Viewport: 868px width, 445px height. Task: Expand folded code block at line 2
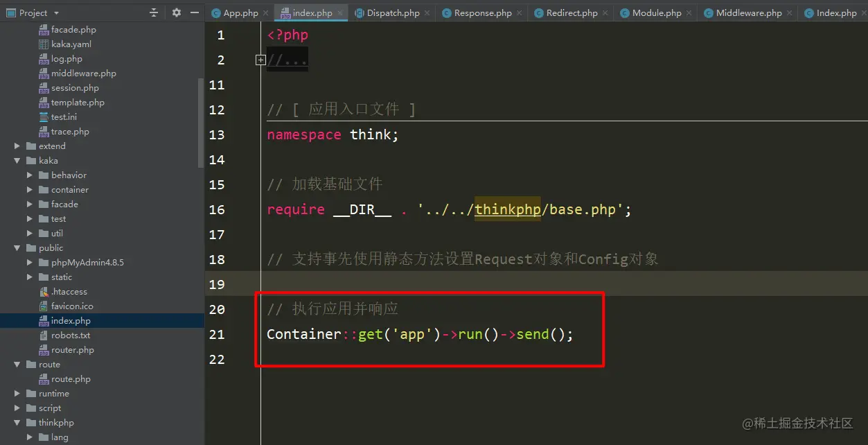(260, 60)
